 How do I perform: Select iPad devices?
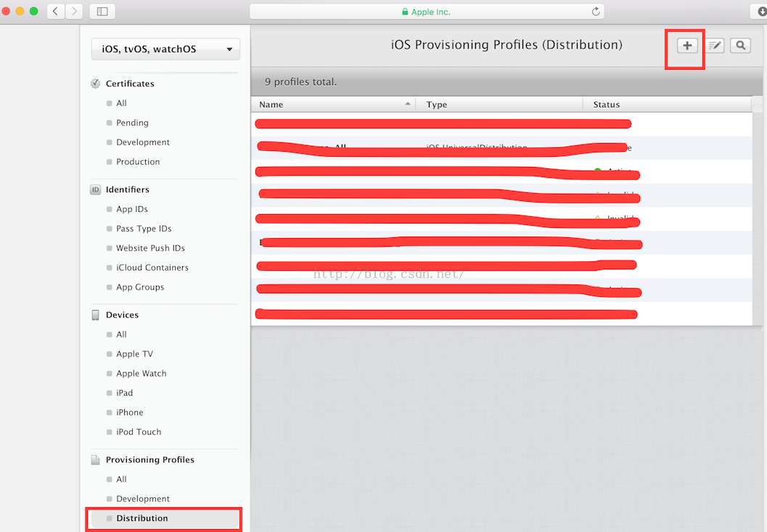click(125, 393)
